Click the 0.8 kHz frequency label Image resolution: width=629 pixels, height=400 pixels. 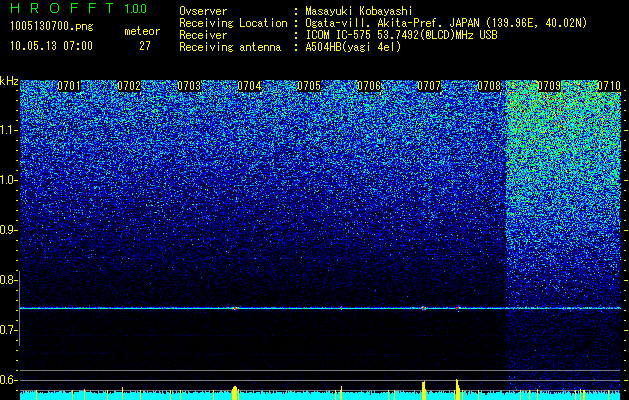7,280
